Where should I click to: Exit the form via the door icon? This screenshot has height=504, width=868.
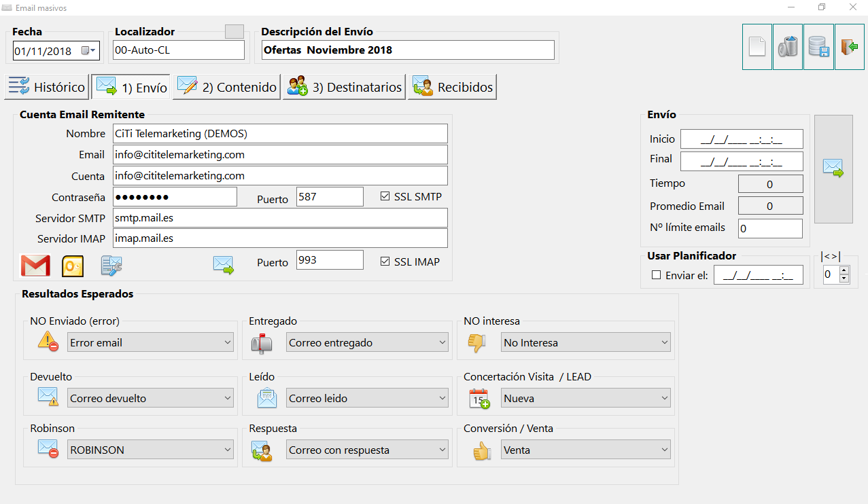tap(849, 47)
